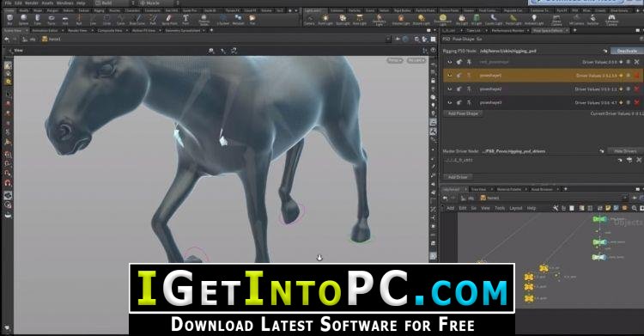Click the Metaball shelf tool
The height and width of the screenshot is (336, 644).
pyautogui.click(x=238, y=19)
